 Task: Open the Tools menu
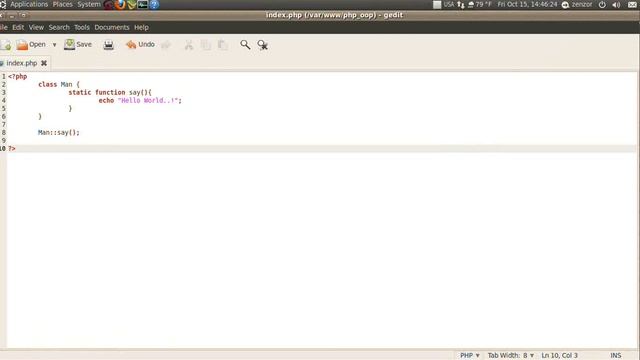tap(82, 27)
